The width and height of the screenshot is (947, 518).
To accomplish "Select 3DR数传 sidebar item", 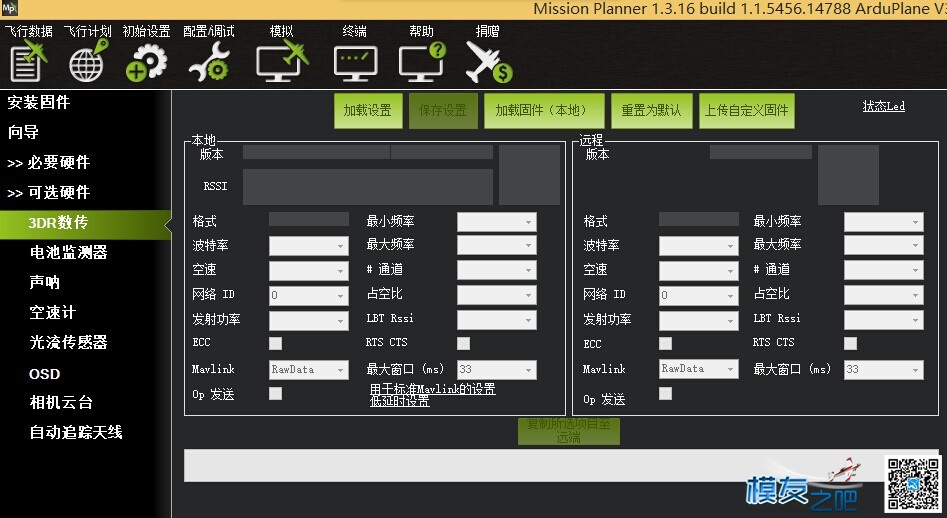I will coord(85,225).
